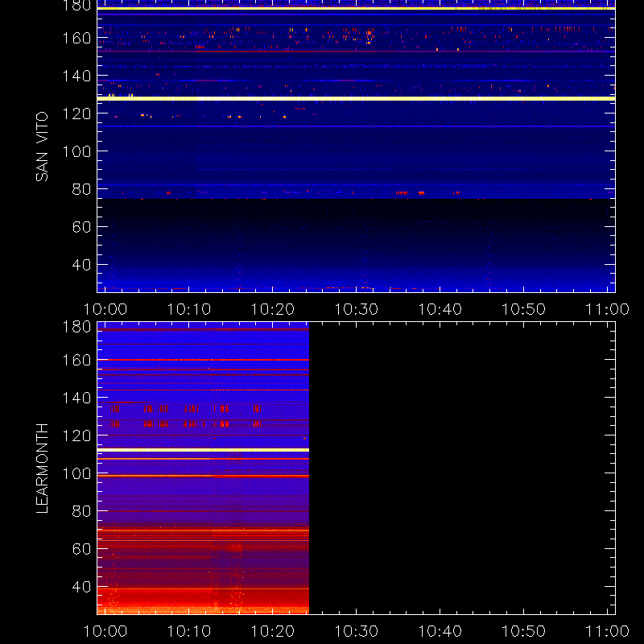Click the LEARMONTH axis title
Image resolution: width=644 pixels, height=644 pixels.
click(42, 469)
